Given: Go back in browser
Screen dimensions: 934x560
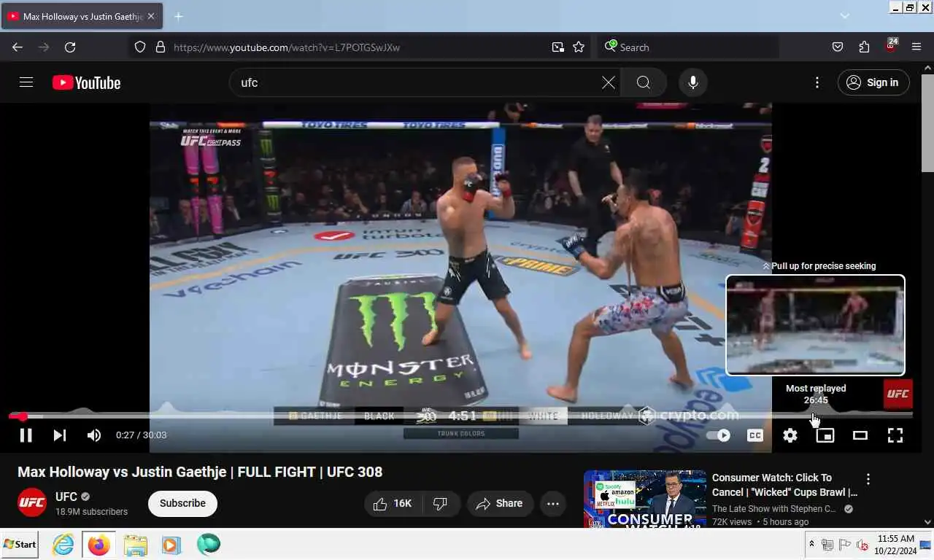Looking at the screenshot, I should [18, 47].
